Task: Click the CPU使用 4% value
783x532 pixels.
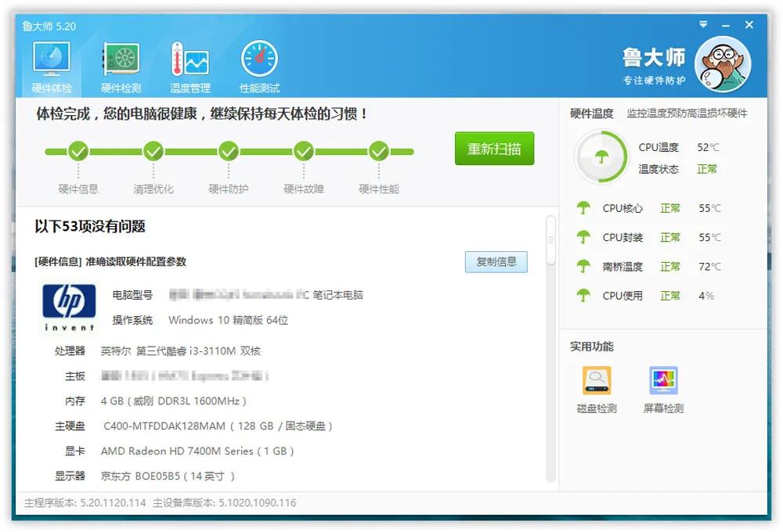Action: 706,296
